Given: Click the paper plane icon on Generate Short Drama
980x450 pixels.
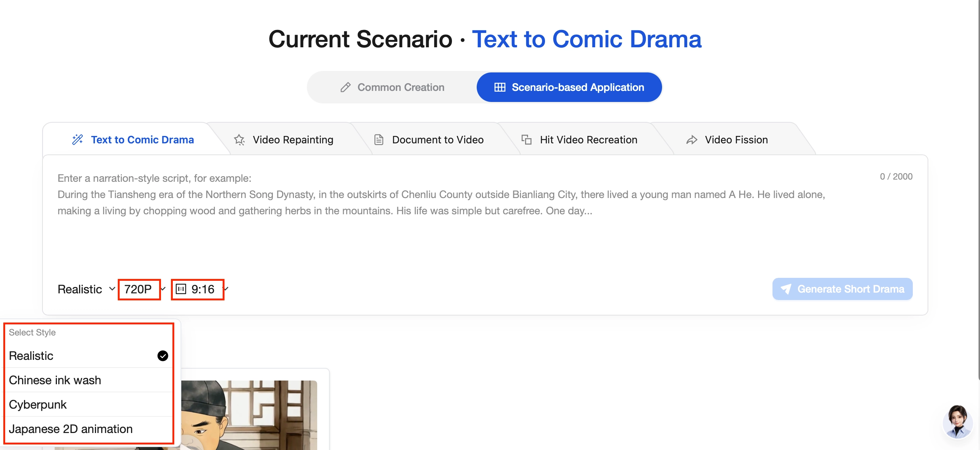Looking at the screenshot, I should point(786,289).
